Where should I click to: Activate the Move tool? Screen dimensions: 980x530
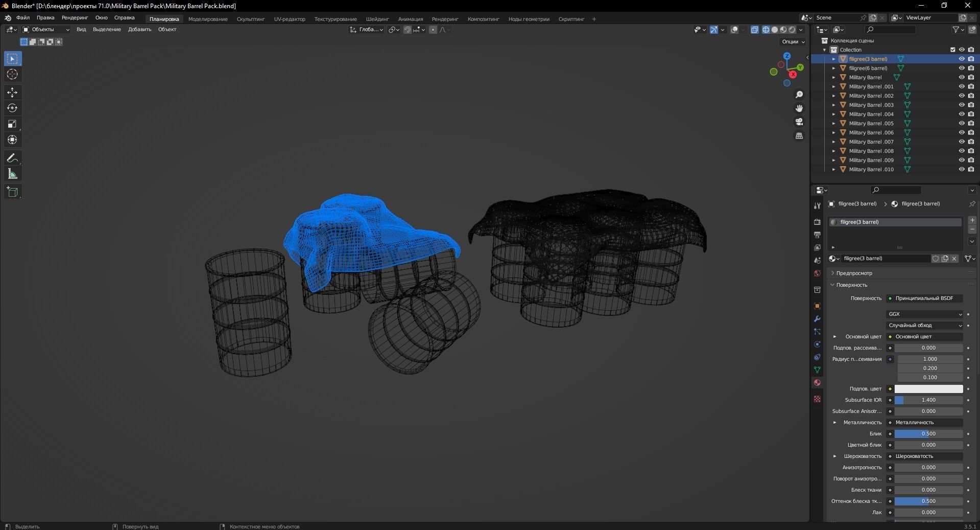click(12, 93)
